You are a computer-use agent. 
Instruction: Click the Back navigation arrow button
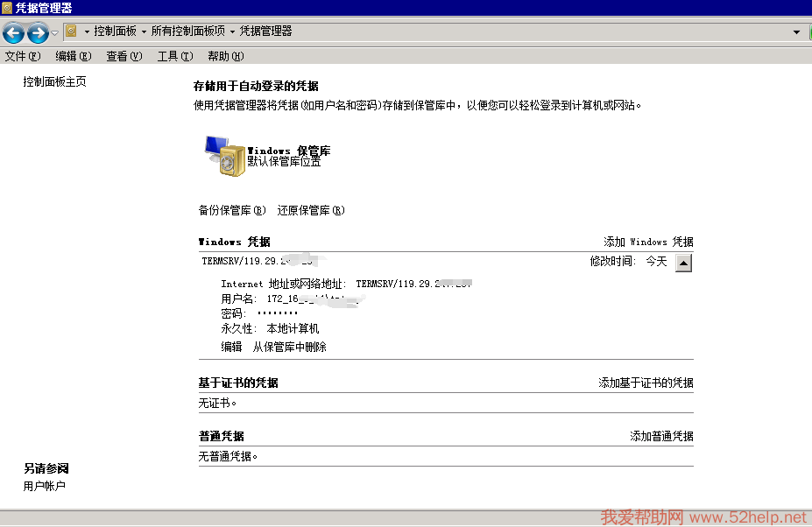point(13,33)
